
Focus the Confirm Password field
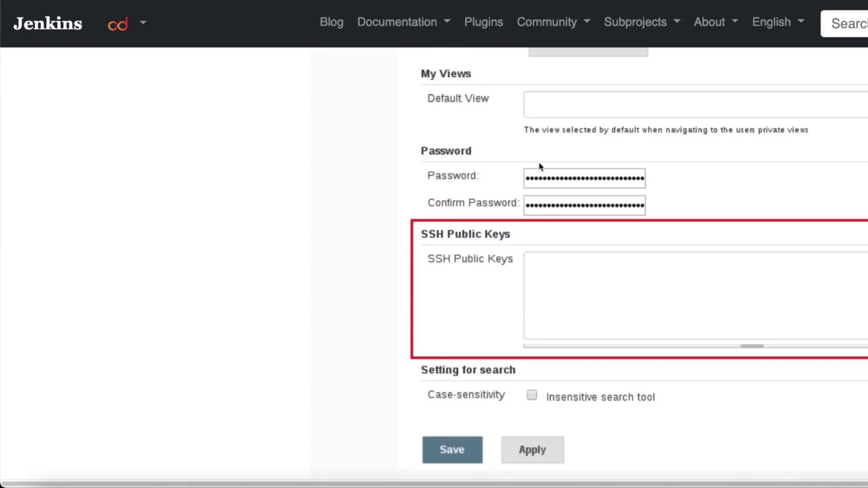584,206
